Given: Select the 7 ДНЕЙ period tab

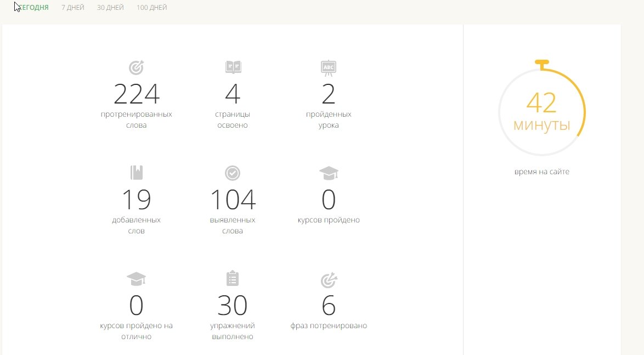Looking at the screenshot, I should (72, 8).
